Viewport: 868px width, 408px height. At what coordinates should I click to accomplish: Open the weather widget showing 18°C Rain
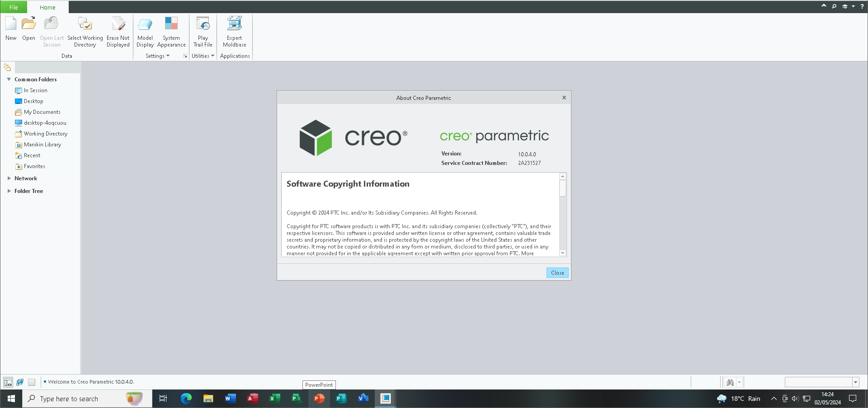click(739, 399)
